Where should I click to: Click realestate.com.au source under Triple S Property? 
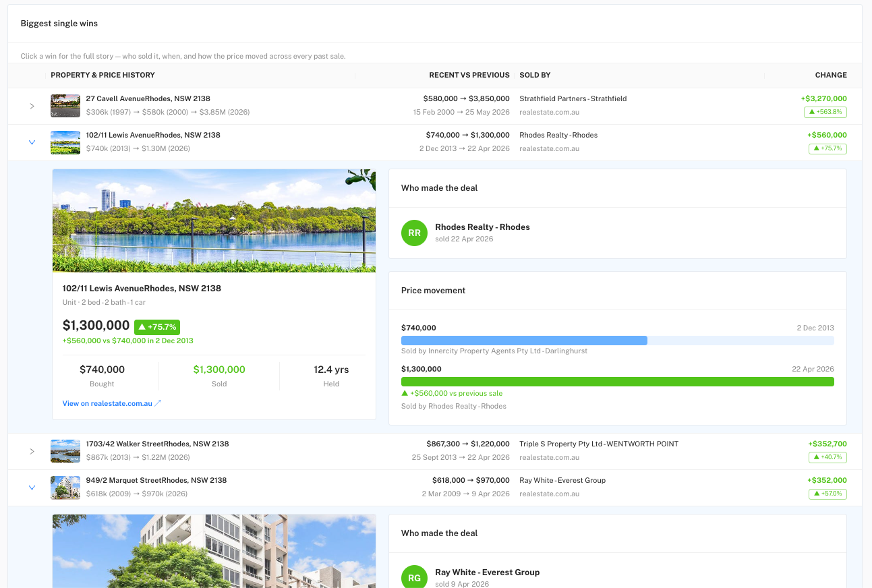[x=549, y=457]
